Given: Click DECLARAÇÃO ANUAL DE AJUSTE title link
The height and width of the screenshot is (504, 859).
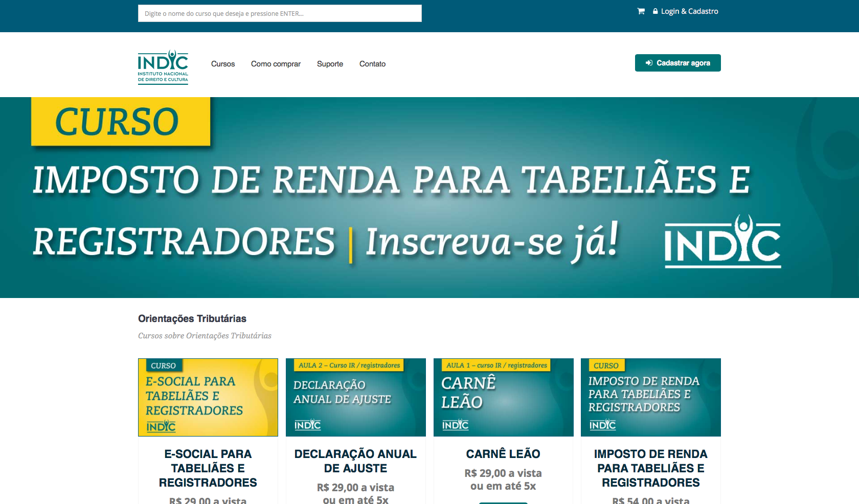Looking at the screenshot, I should coord(355,461).
